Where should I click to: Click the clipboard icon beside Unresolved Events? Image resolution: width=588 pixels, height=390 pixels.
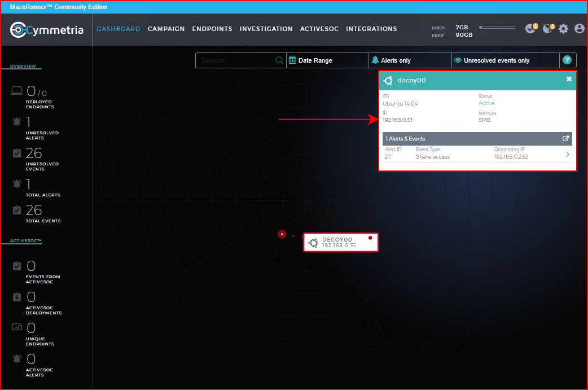17,152
